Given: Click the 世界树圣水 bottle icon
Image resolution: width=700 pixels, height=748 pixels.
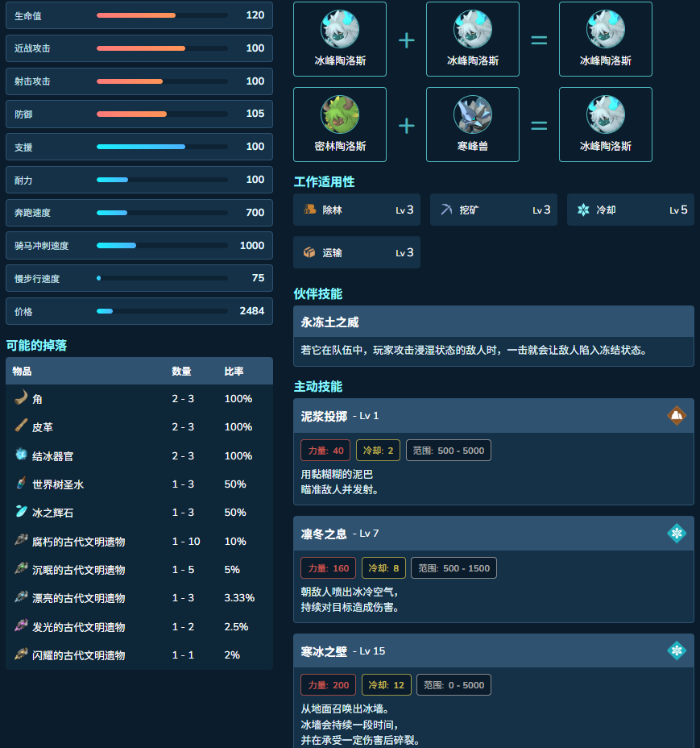Looking at the screenshot, I should [x=21, y=483].
